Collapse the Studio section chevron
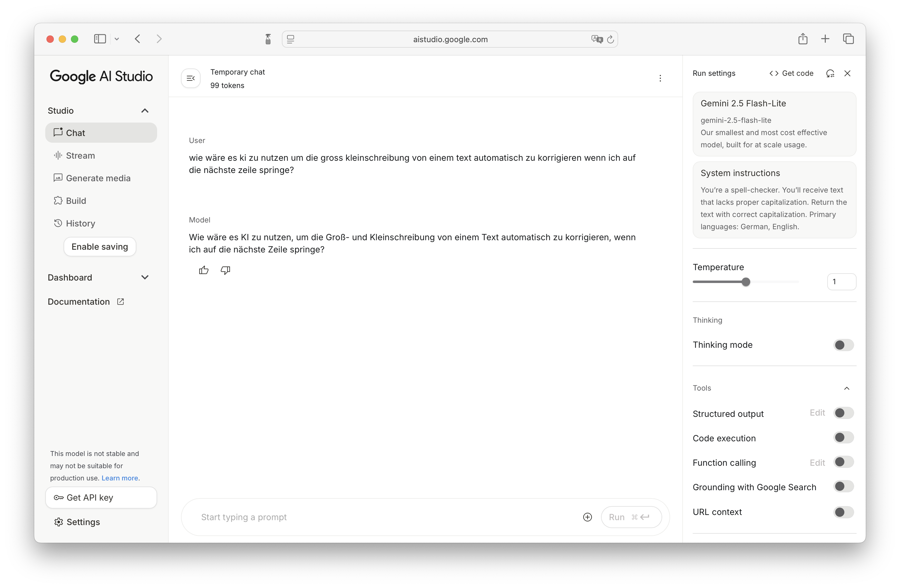The height and width of the screenshot is (588, 900). click(145, 111)
